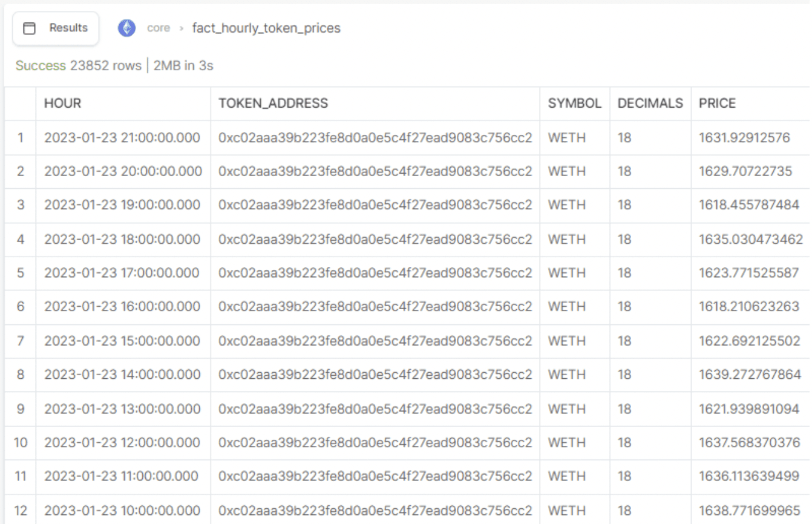Select price 1631.92912576 in row 1
This screenshot has height=524, width=812.
747,137
